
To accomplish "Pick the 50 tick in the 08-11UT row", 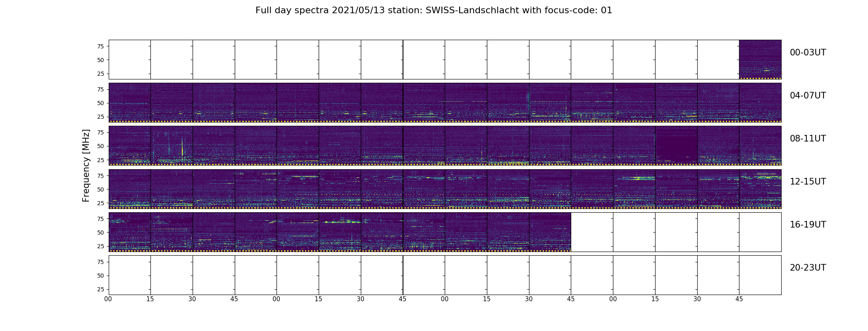I will tap(100, 146).
